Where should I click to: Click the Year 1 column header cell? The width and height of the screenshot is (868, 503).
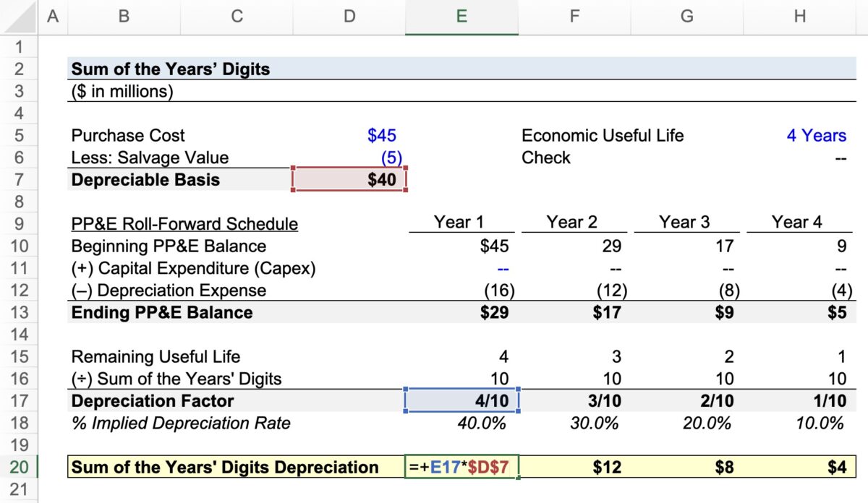[x=461, y=222]
